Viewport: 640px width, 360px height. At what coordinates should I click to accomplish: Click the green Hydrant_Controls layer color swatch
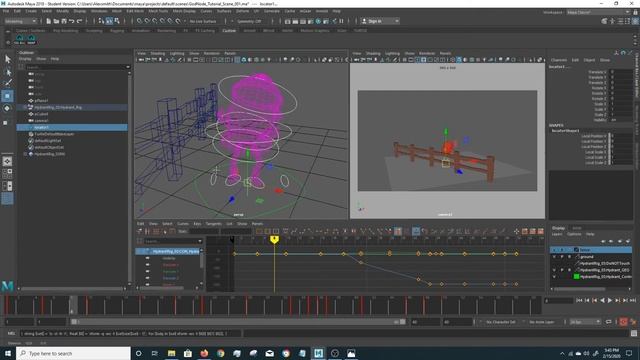[576, 276]
